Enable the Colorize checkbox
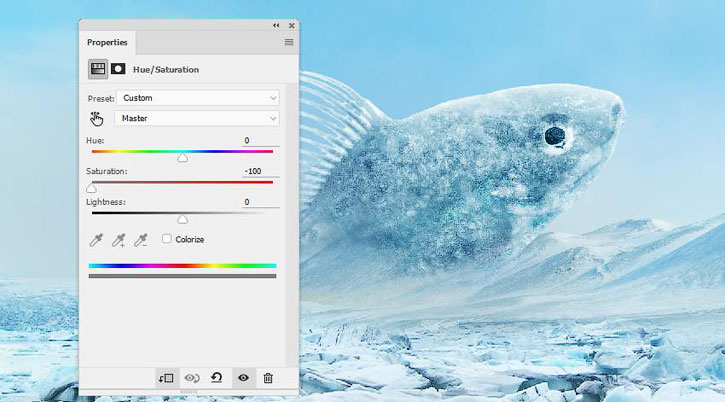This screenshot has height=402, width=725. (x=167, y=239)
